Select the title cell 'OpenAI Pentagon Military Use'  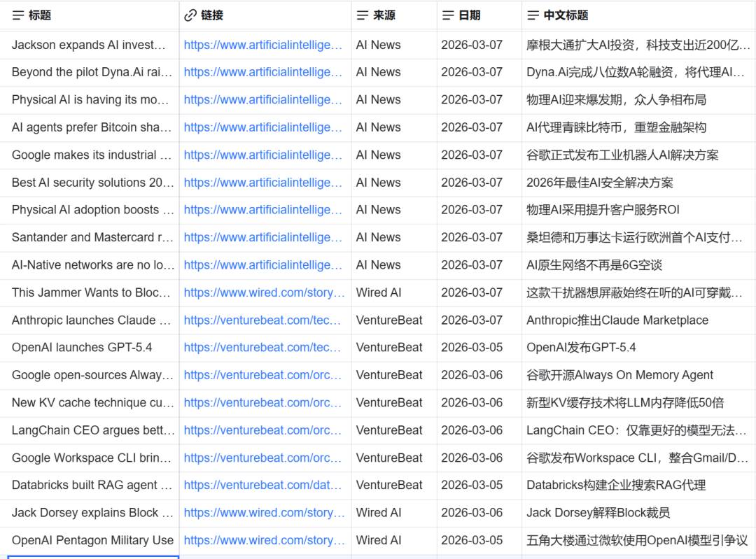click(90, 540)
